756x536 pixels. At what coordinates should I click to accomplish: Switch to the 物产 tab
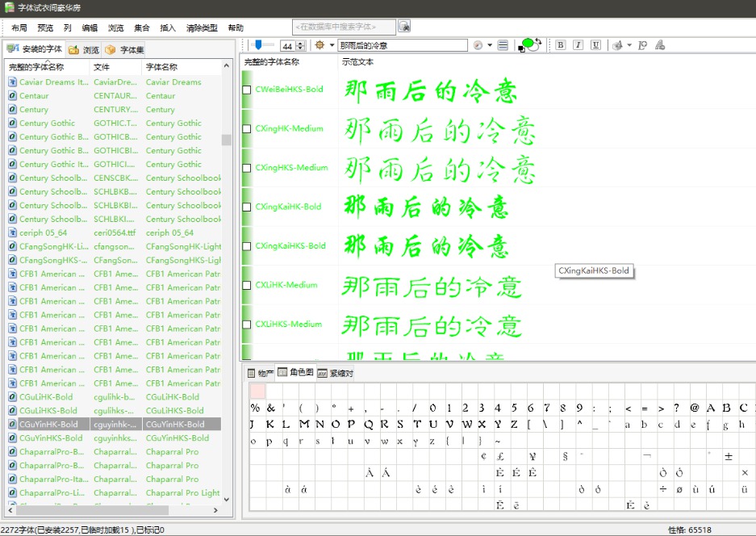click(x=261, y=373)
